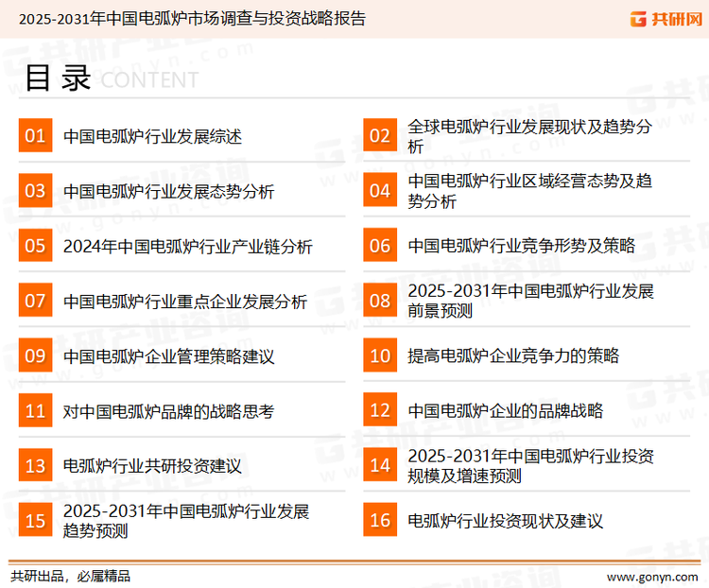Click the orange 07 number badge

pyautogui.click(x=35, y=301)
